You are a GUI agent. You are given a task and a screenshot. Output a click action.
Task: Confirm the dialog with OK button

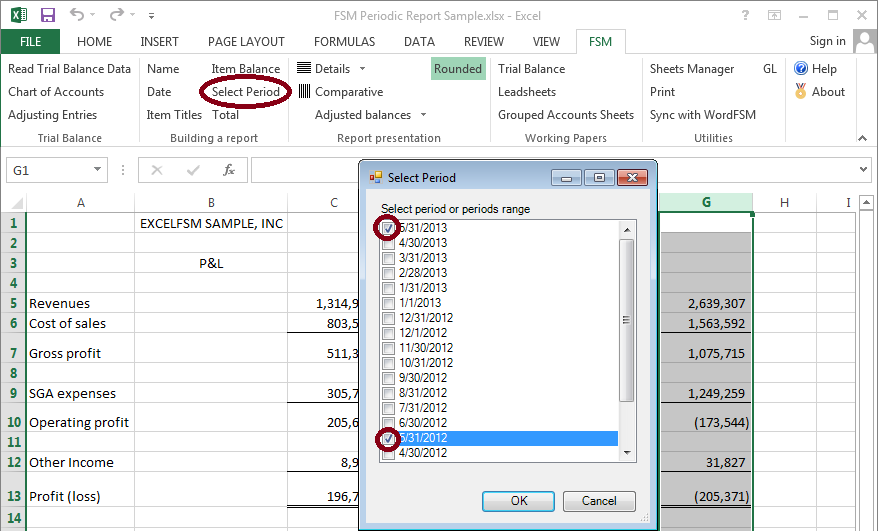[519, 501]
